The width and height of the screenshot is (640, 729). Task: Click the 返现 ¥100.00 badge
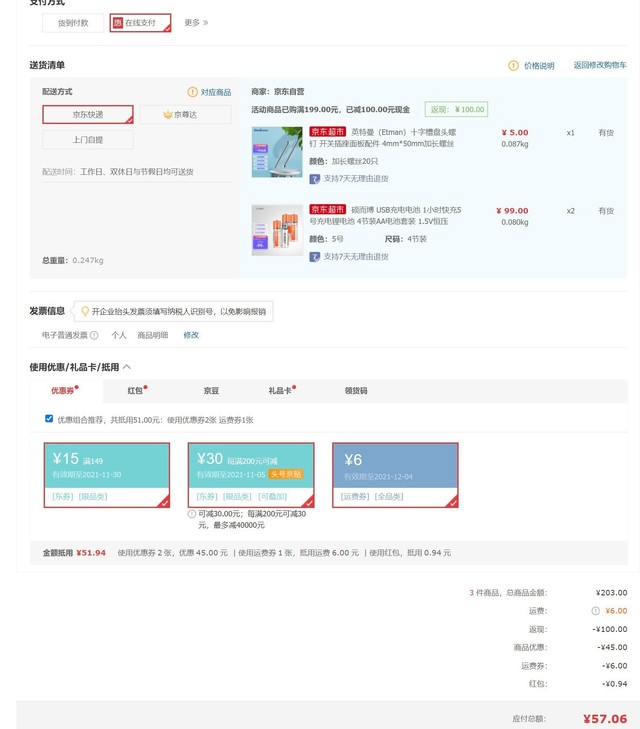(x=456, y=109)
